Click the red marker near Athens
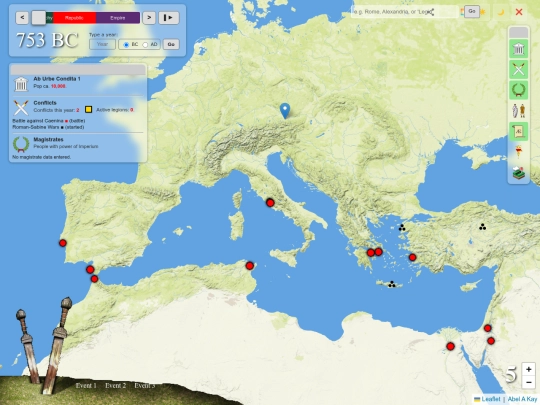The image size is (540, 405). pos(378,252)
